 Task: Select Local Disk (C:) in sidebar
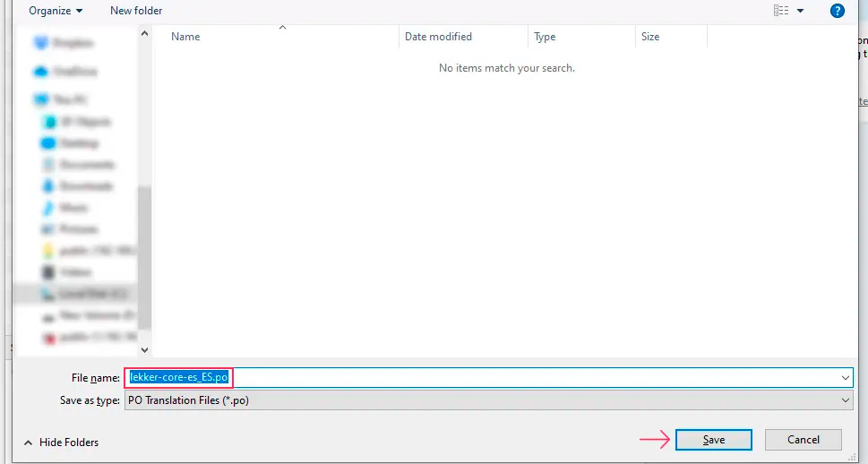85,294
